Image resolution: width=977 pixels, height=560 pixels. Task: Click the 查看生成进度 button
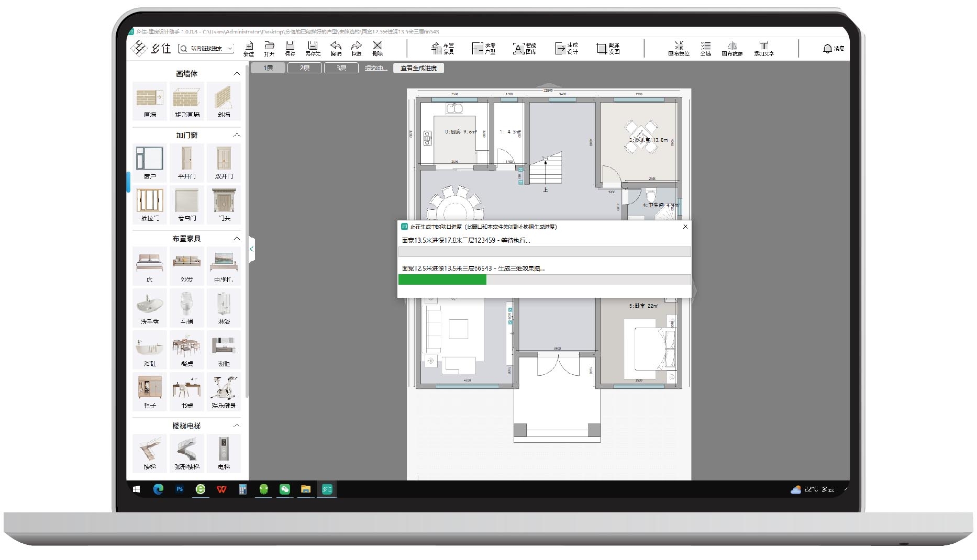(418, 68)
